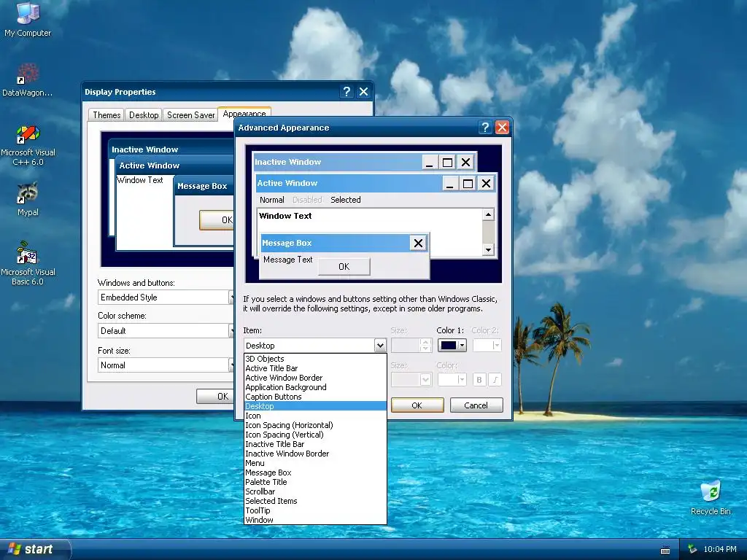This screenshot has width=747, height=560.
Task: Switch to the Screen Saver tab
Action: tap(190, 114)
